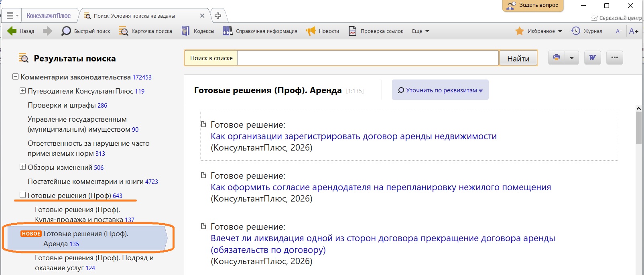This screenshot has height=275, width=644.
Task: Click document icon beside ликвидация одной из сторон result
Action: [x=203, y=226]
